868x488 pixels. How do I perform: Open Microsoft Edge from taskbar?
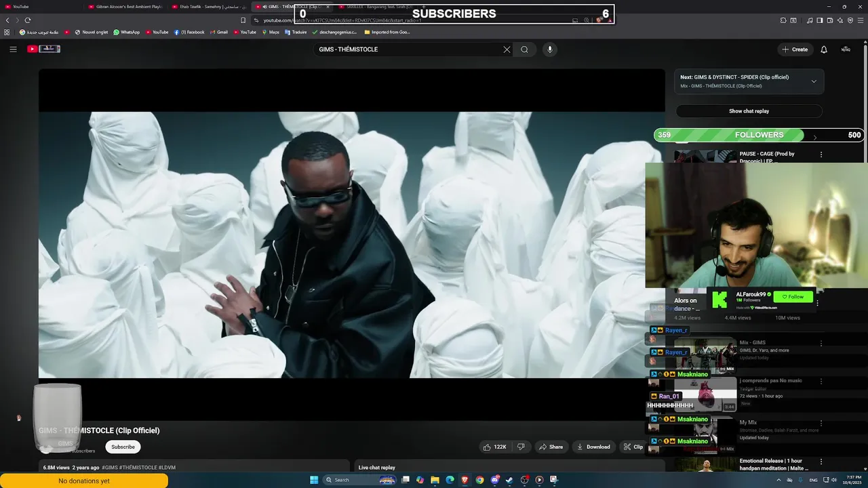[x=450, y=480]
